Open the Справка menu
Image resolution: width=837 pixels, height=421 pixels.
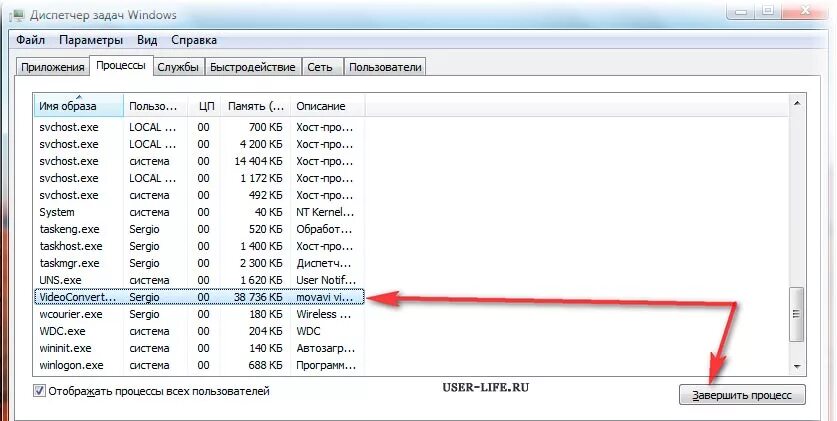click(194, 40)
